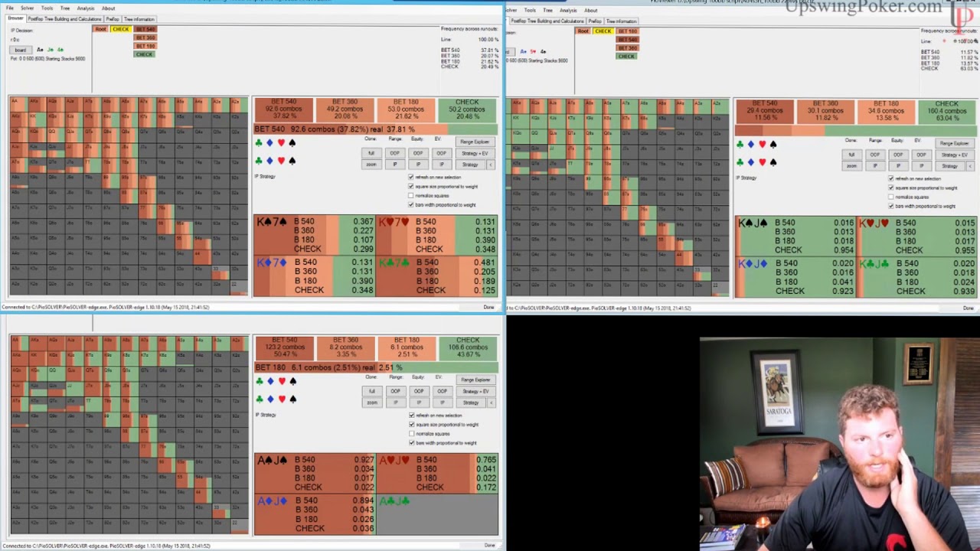This screenshot has height=551, width=980.
Task: Open the File menu in top-left window
Action: [x=10, y=8]
